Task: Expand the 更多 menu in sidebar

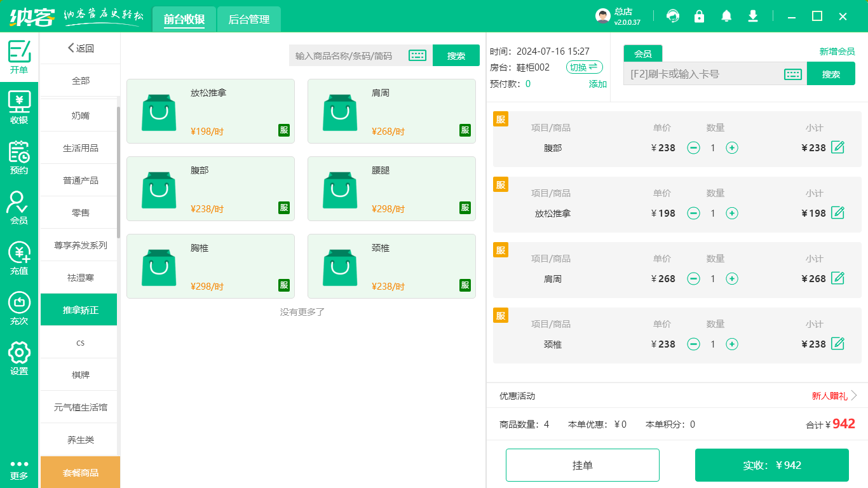Action: (19, 469)
